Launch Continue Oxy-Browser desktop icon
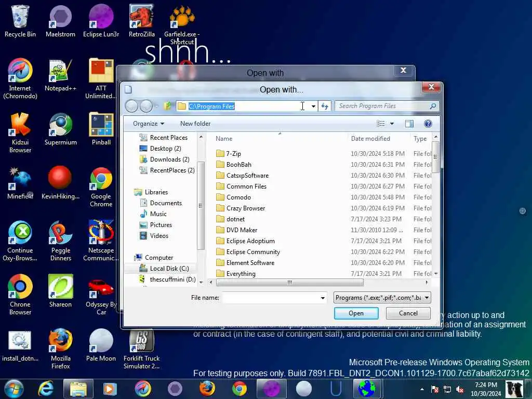The image size is (532, 399). pos(20,241)
